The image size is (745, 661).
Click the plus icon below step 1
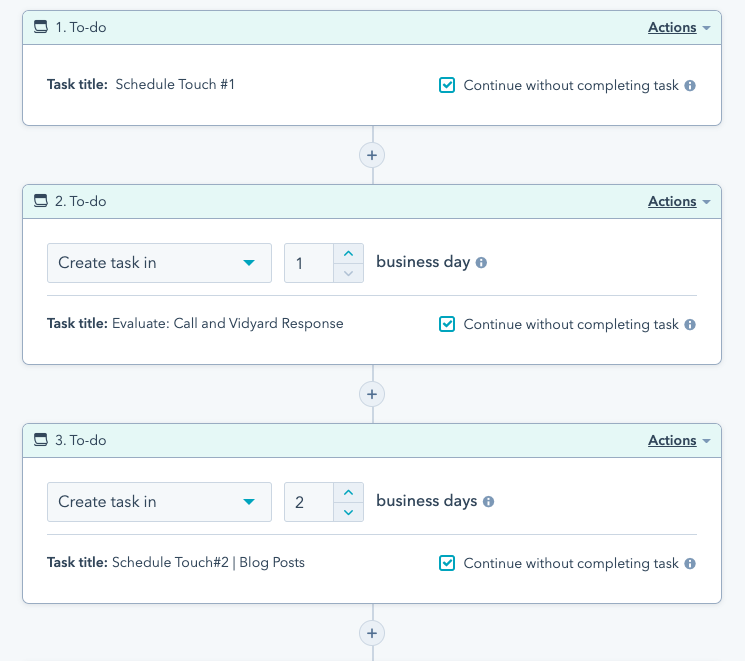click(372, 155)
